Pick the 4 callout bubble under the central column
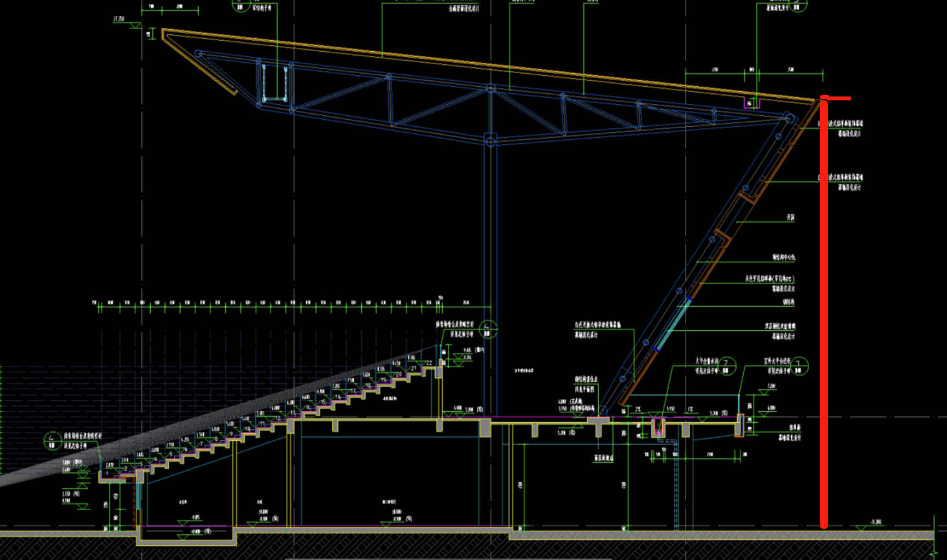This screenshot has width=947, height=560. (x=488, y=330)
